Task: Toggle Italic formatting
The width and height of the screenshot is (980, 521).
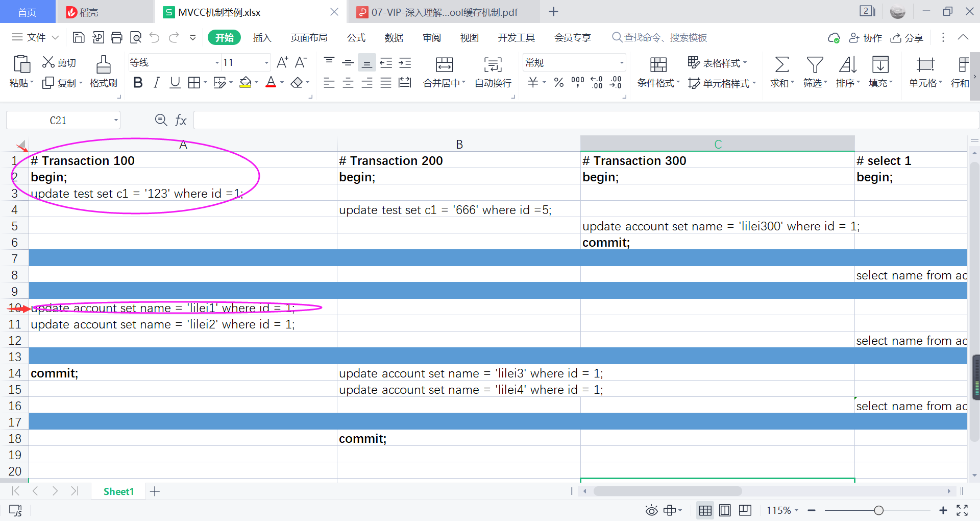Action: click(x=157, y=83)
